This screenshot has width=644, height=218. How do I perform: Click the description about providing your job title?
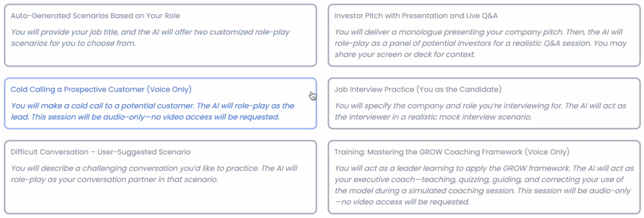[150, 37]
